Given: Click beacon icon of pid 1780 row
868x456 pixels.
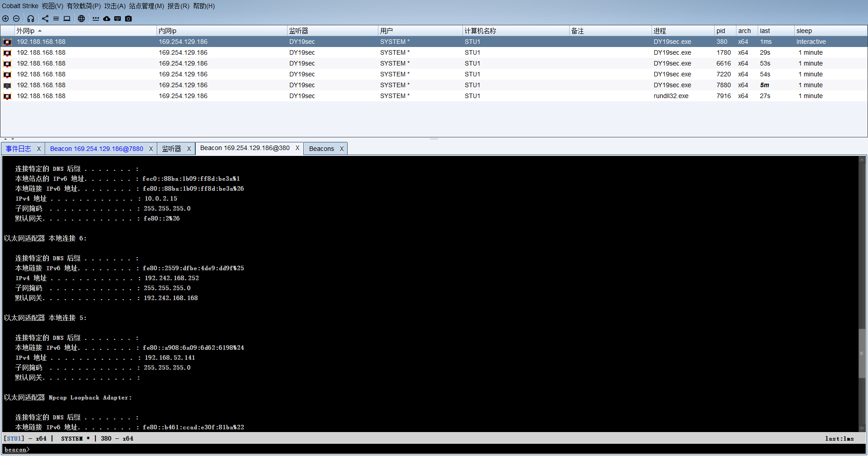Looking at the screenshot, I should (7, 53).
